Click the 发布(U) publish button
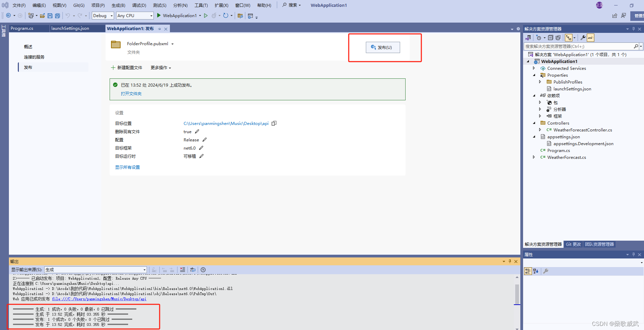644x330 pixels. [383, 47]
